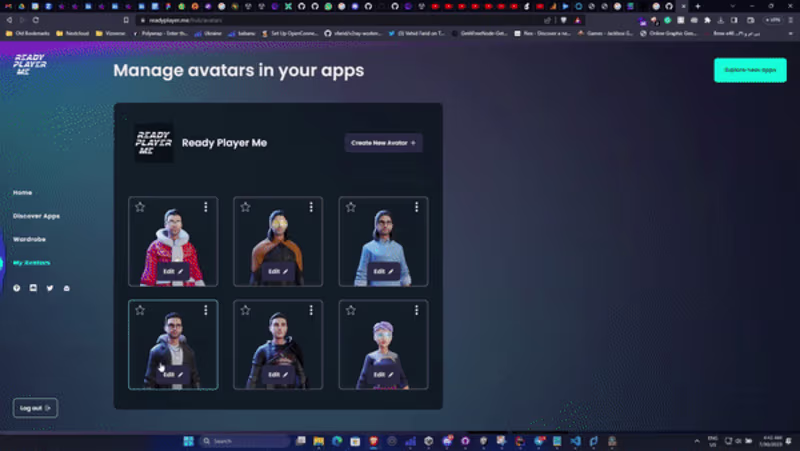
Task: Open Wardrobe in the sidebar
Action: (30, 239)
